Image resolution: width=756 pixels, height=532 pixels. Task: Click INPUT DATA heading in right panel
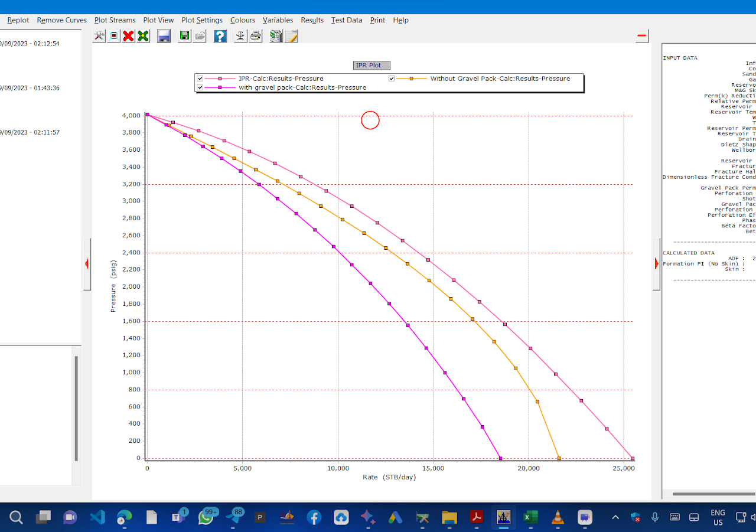pyautogui.click(x=680, y=58)
